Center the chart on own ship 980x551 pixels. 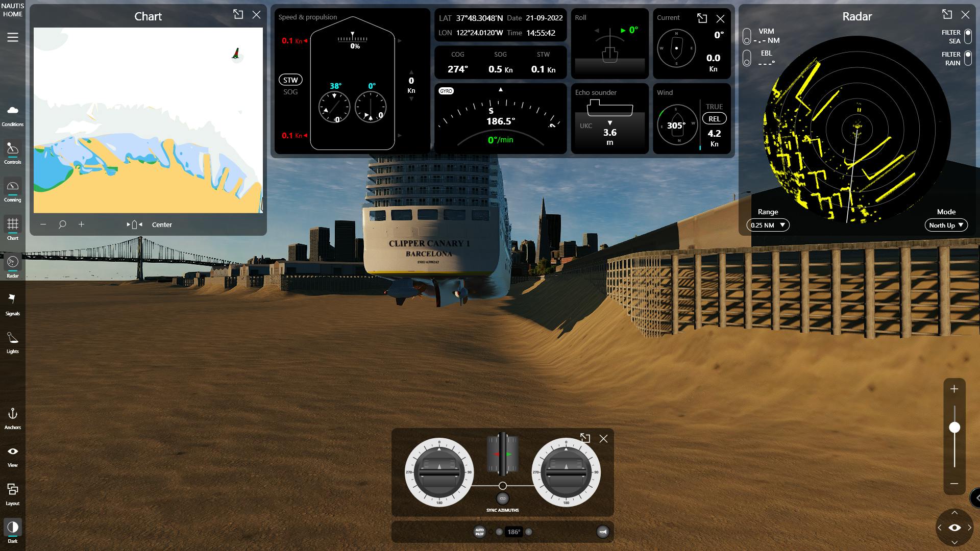162,224
